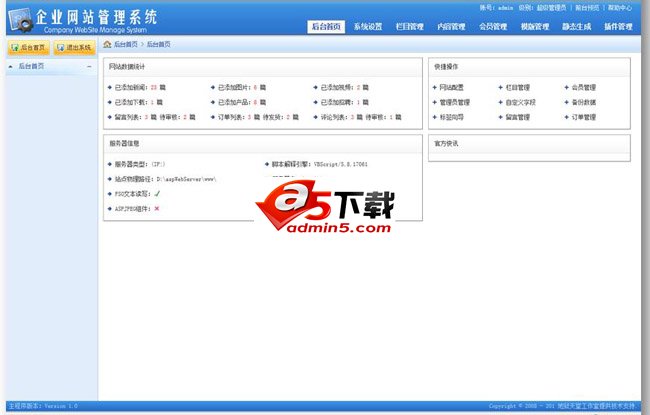Open the 留言管理 quick action

[x=518, y=117]
